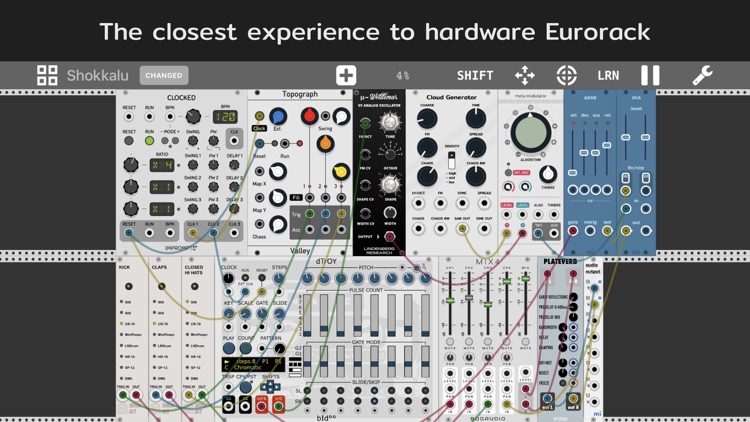Open the module grid browser icon

(47, 75)
